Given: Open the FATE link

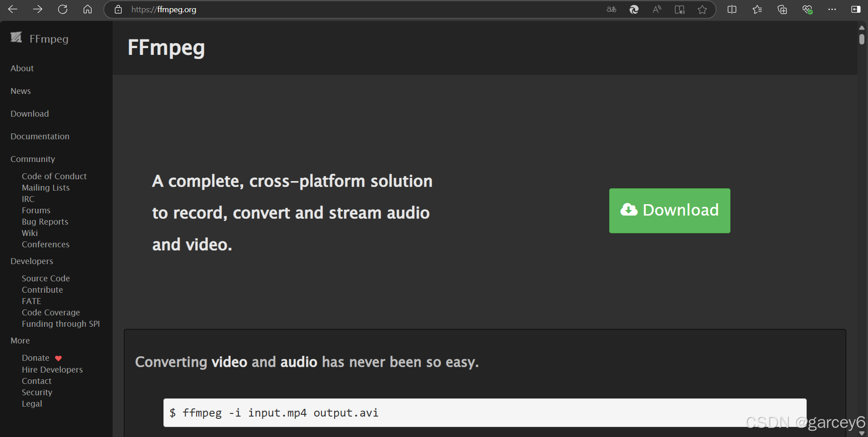Looking at the screenshot, I should click(x=31, y=301).
